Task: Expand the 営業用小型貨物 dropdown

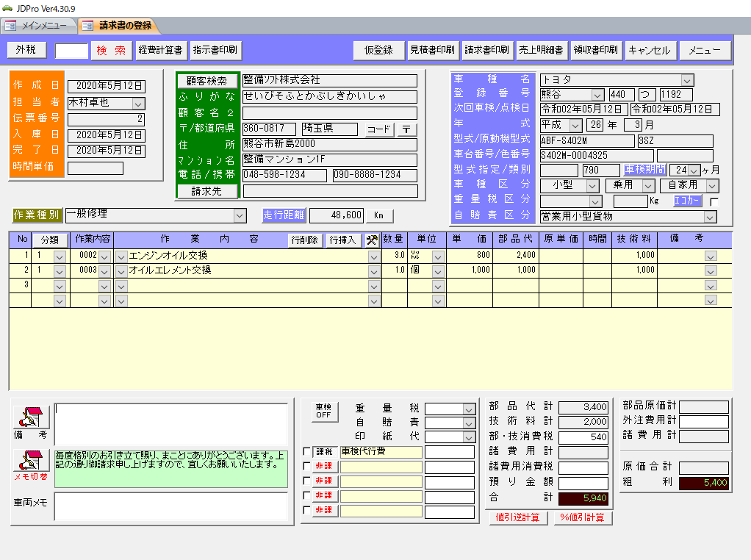Action: 710,217
